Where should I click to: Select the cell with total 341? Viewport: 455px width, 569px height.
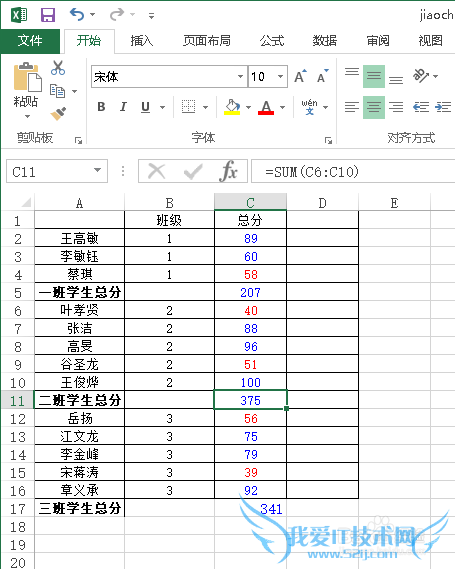point(250,508)
